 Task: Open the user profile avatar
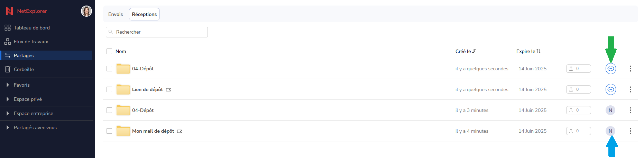86,11
